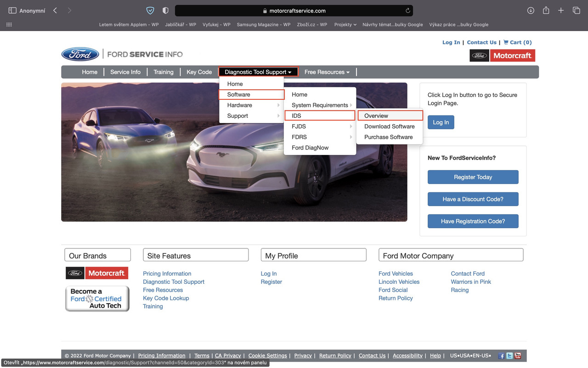Expand the System Requirements submenu

click(x=320, y=105)
